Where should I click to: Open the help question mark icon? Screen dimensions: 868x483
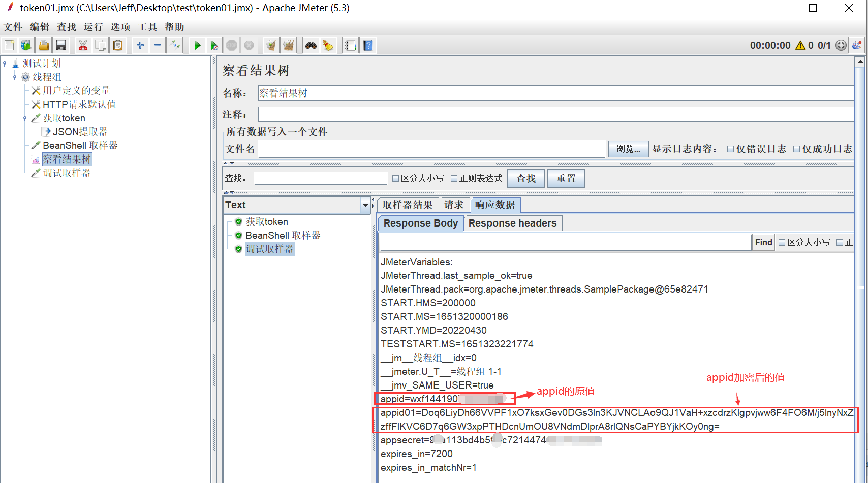(368, 46)
